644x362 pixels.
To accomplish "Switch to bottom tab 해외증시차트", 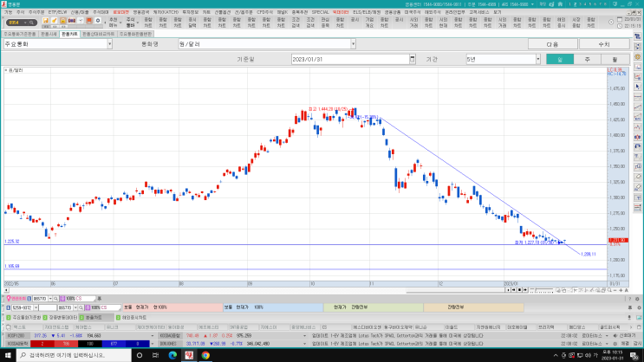I will tap(131, 318).
